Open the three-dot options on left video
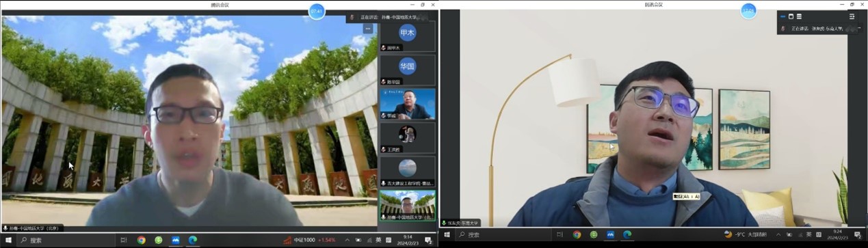The height and width of the screenshot is (248, 868). (367, 29)
